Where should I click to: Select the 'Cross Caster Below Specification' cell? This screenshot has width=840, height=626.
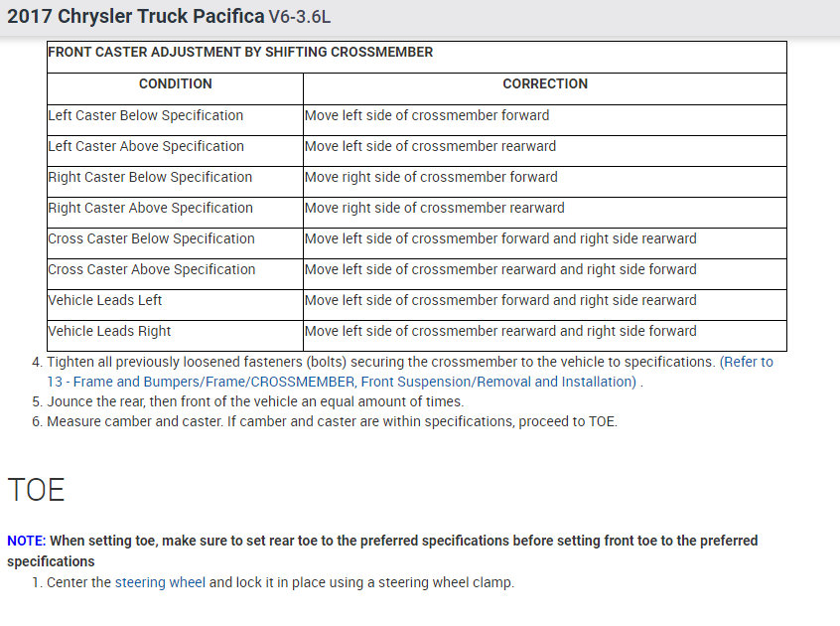tap(151, 238)
